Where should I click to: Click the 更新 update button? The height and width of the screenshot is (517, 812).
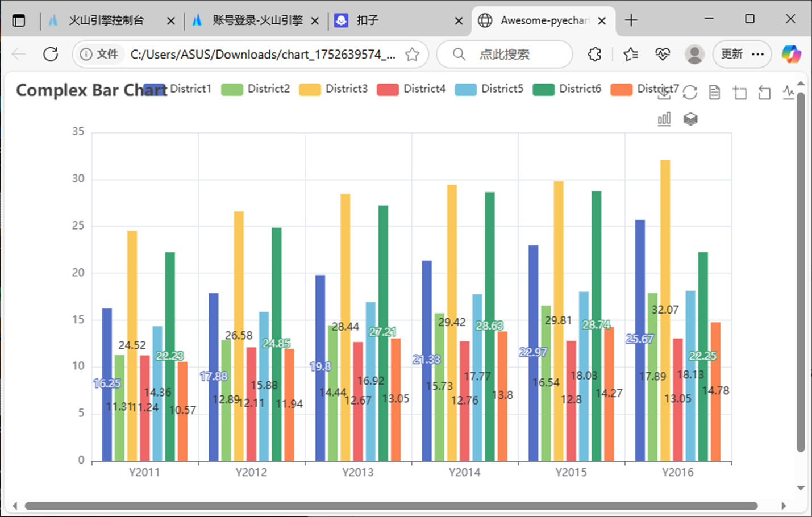coord(732,54)
